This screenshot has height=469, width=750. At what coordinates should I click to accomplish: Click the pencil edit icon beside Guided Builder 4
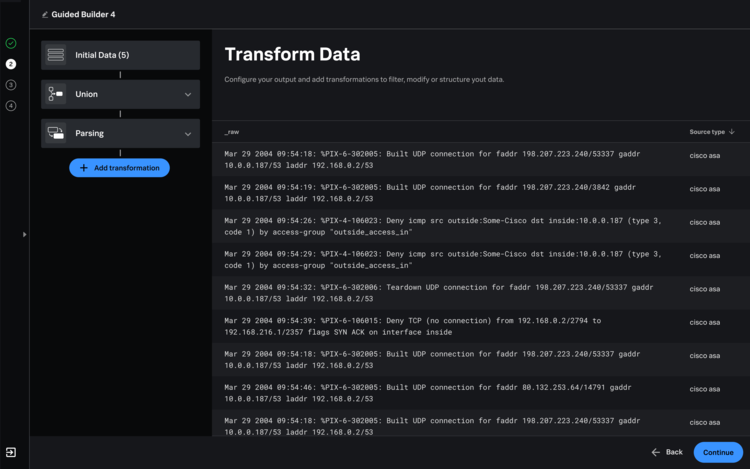point(44,15)
